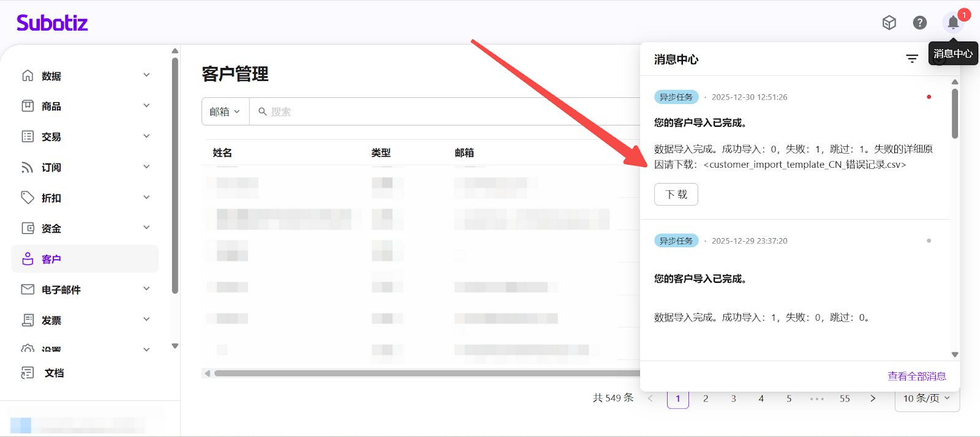Click the 电子邮件 envelope icon
This screenshot has width=980, height=437.
click(28, 289)
